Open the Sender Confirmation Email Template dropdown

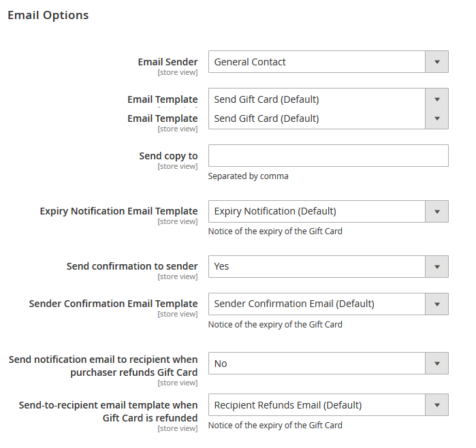pyautogui.click(x=328, y=304)
